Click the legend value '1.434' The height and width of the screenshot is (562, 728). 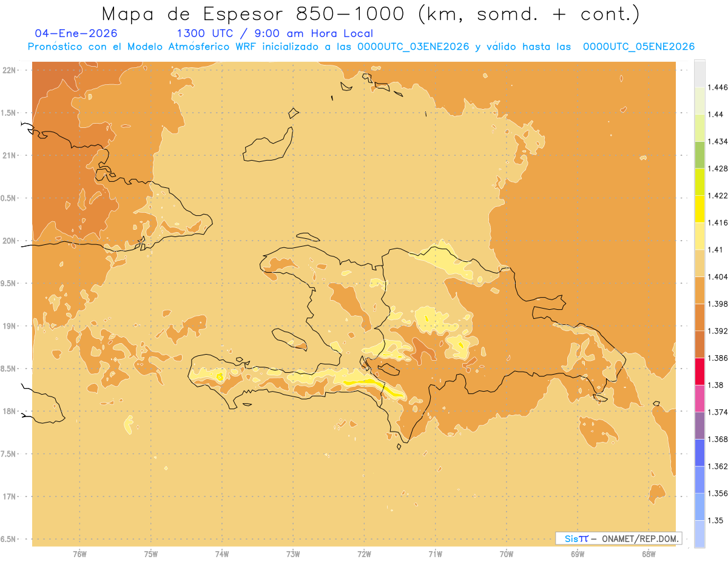718,141
